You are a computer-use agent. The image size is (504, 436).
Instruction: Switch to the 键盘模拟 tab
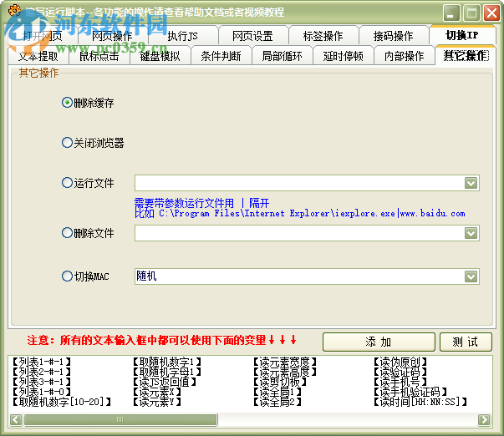point(160,56)
